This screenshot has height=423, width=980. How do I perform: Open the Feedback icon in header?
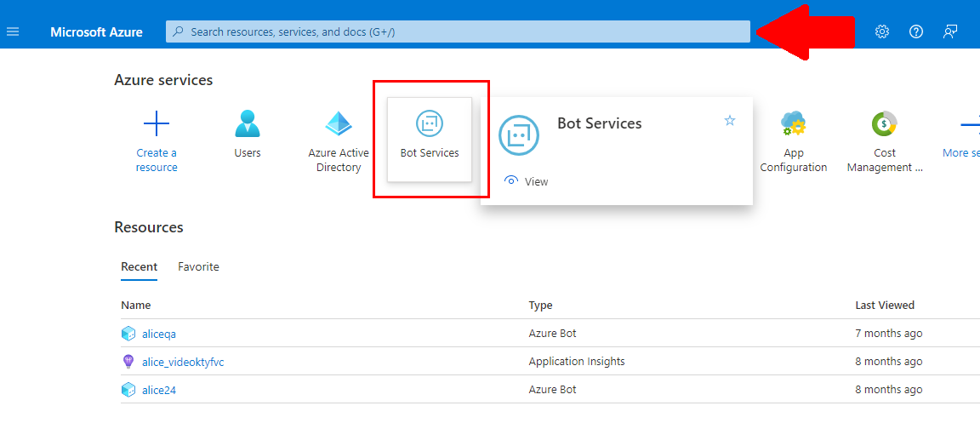click(x=950, y=31)
